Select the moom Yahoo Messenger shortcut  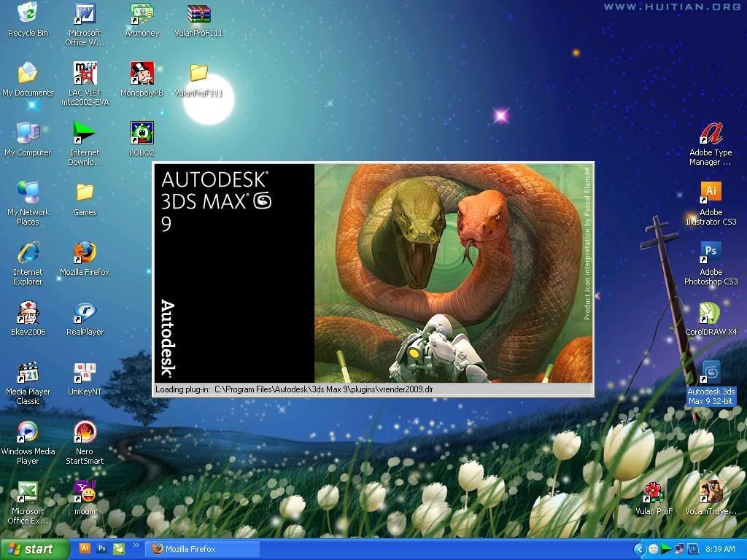(85, 498)
